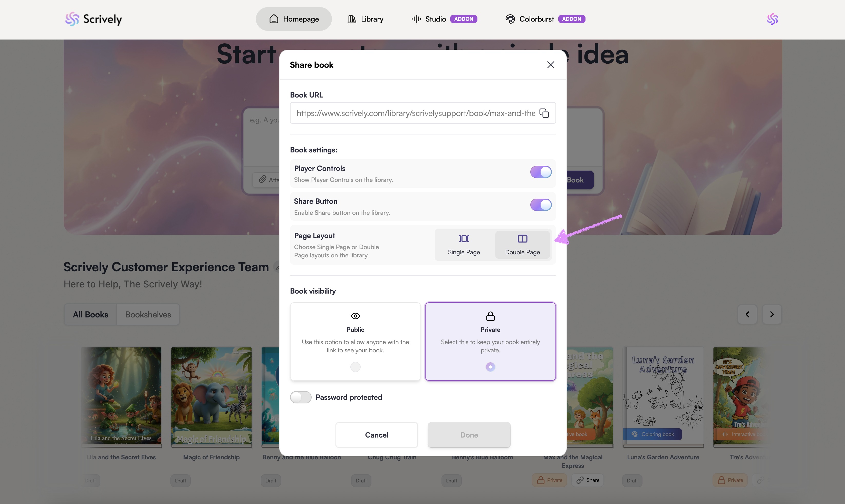Click the Cancel button

(376, 435)
